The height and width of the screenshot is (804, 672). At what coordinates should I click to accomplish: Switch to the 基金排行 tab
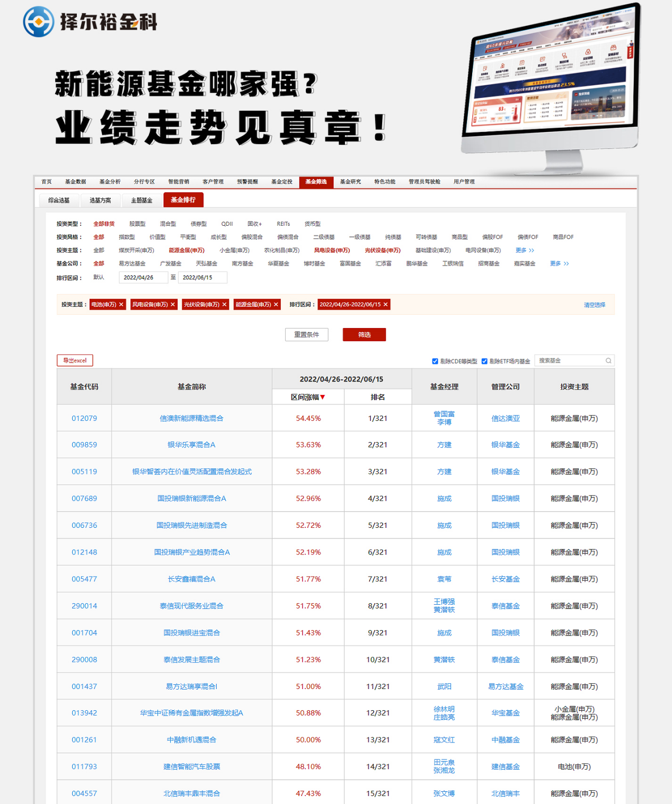183,200
